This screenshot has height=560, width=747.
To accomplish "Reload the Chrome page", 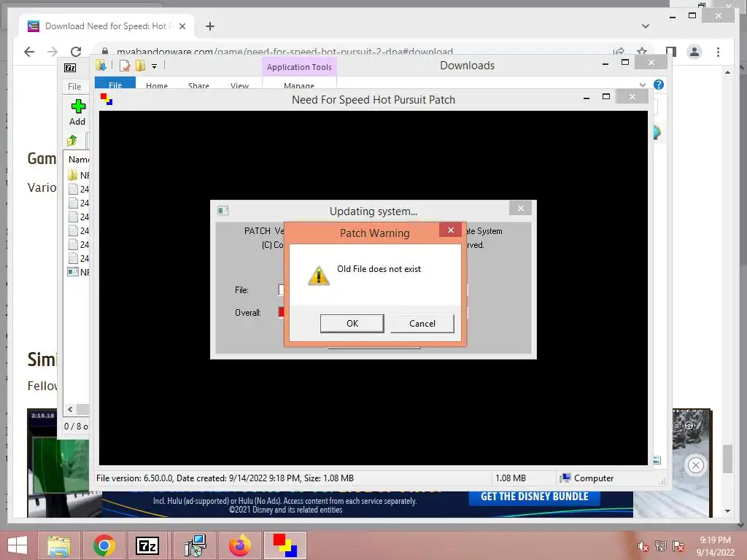I will (76, 52).
